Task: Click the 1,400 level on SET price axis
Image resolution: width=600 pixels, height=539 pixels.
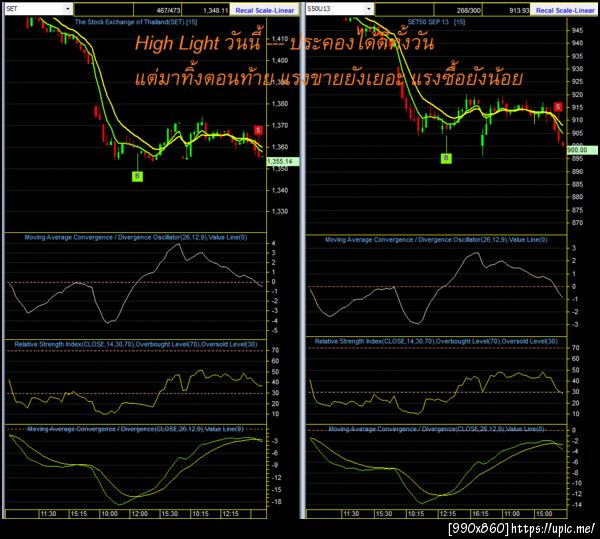Action: coord(280,60)
